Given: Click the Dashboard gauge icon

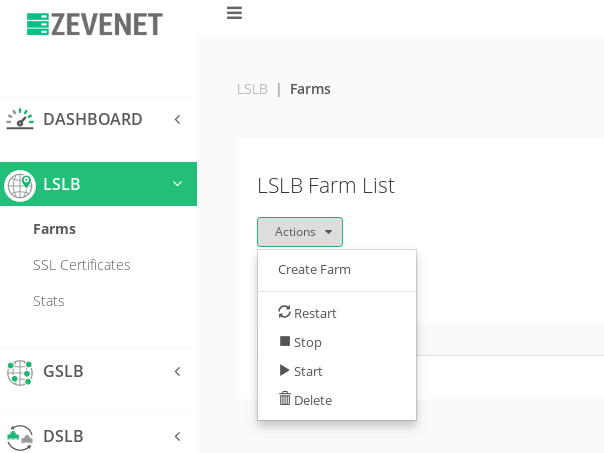Looking at the screenshot, I should point(20,119).
